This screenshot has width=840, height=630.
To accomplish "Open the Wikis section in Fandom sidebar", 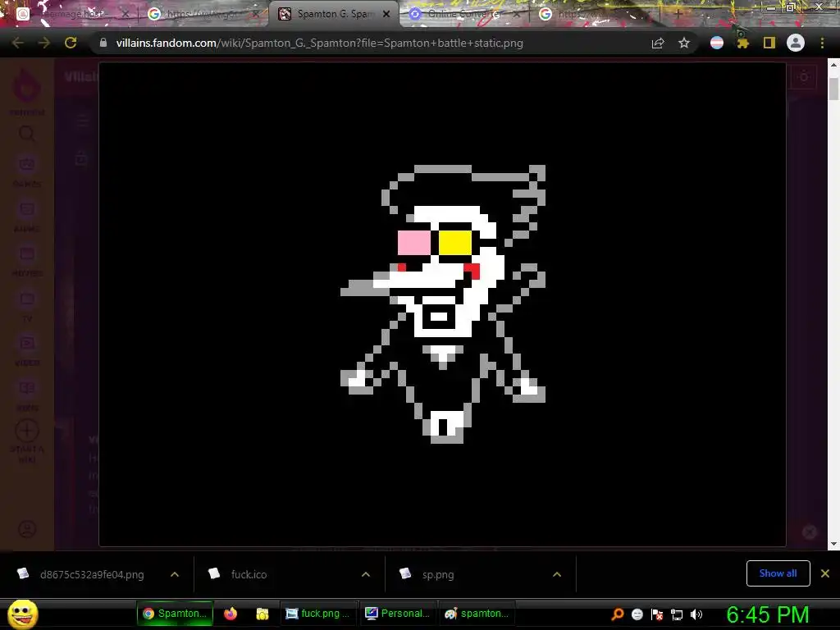I will pyautogui.click(x=27, y=395).
